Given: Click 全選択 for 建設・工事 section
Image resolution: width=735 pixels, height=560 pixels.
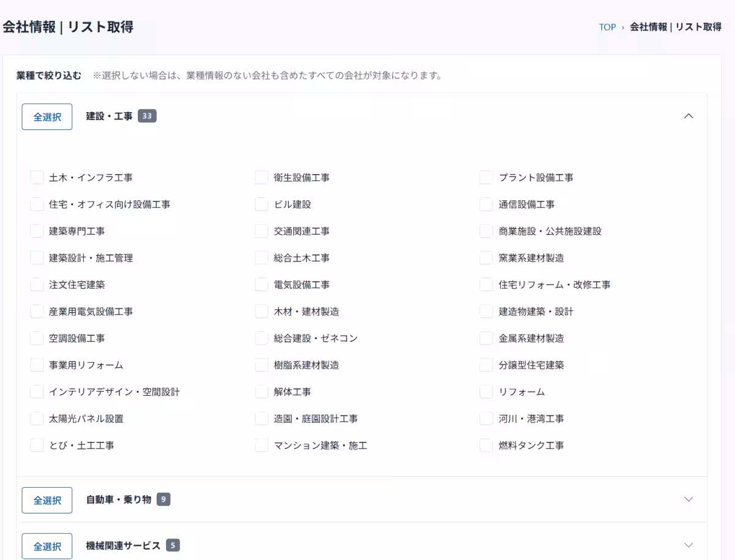Looking at the screenshot, I should tap(47, 116).
